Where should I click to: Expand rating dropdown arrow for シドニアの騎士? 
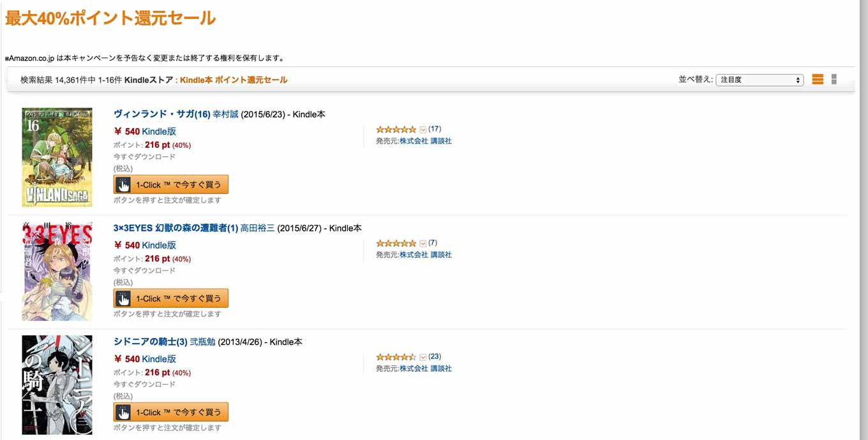point(423,357)
